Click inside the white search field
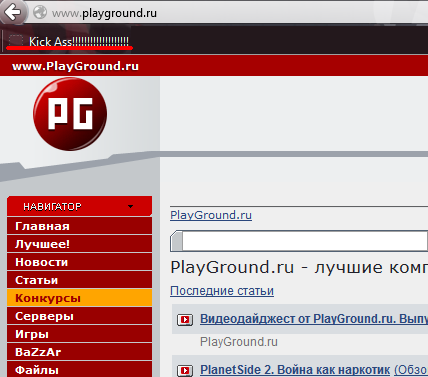This screenshot has width=428, height=377. pyautogui.click(x=305, y=241)
